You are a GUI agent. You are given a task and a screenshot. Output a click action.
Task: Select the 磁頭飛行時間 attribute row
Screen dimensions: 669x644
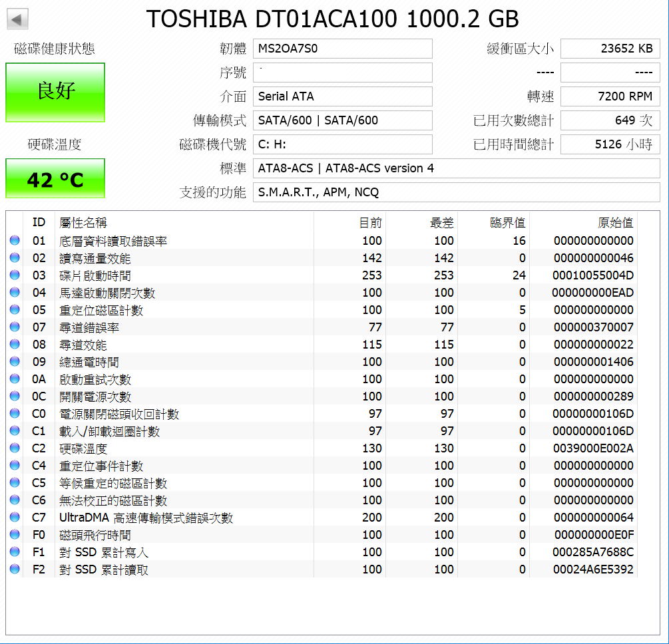tap(322, 534)
